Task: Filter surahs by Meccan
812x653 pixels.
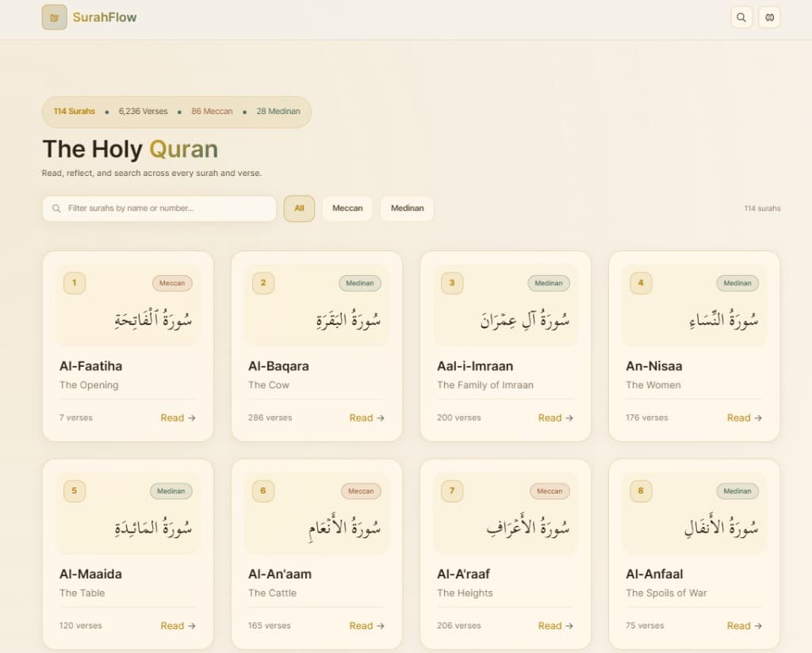Action: [347, 208]
